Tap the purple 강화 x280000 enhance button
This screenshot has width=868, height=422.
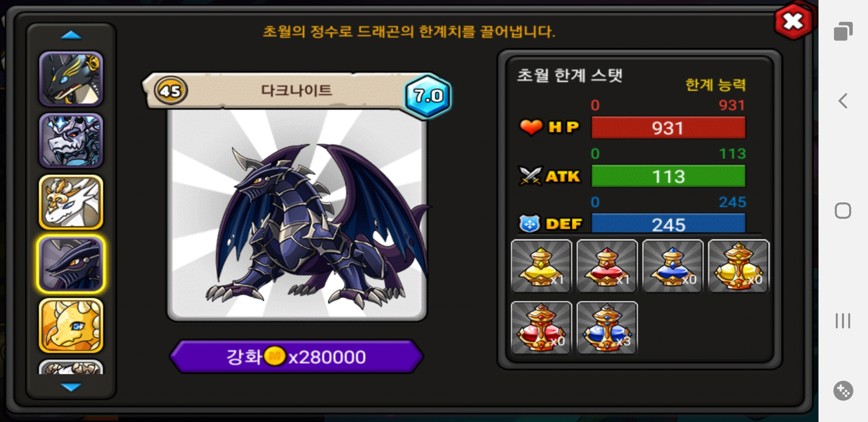pyautogui.click(x=297, y=356)
